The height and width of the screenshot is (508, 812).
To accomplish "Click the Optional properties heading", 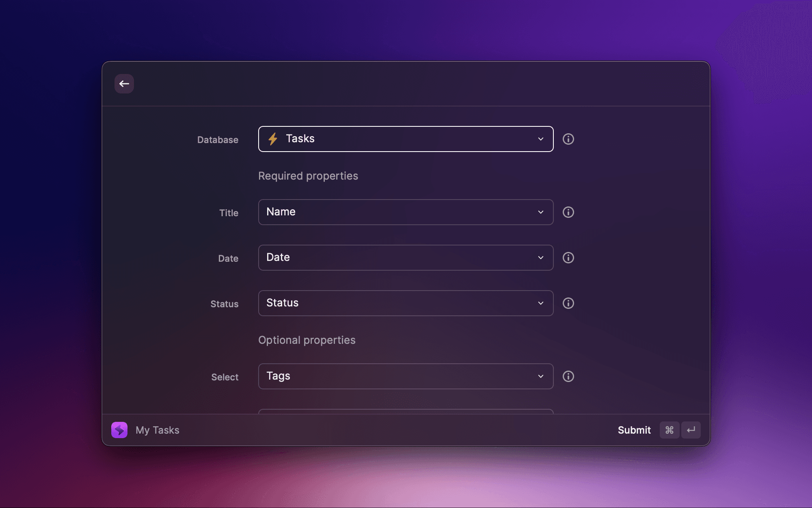I will (x=307, y=340).
